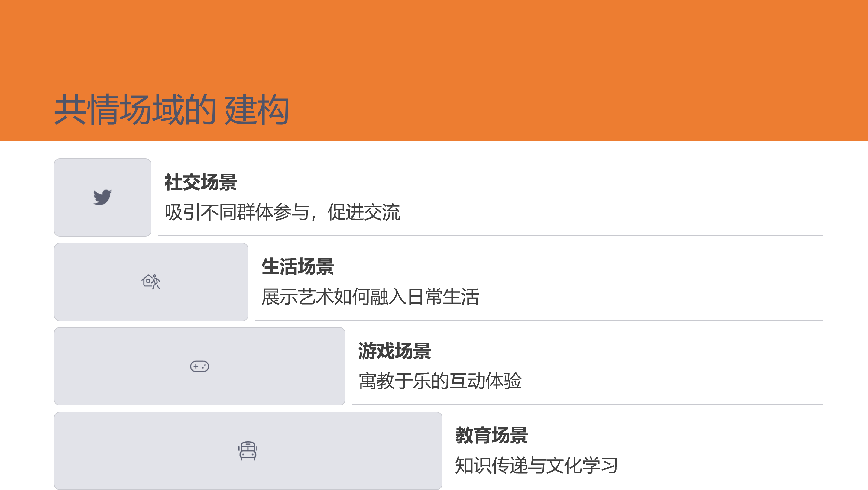The height and width of the screenshot is (490, 868).
Task: Click the 教育场景 heading text
Action: coord(492,435)
